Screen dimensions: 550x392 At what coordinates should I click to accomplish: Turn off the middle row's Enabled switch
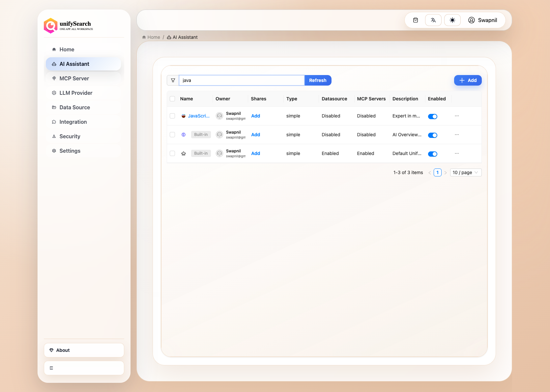(433, 135)
